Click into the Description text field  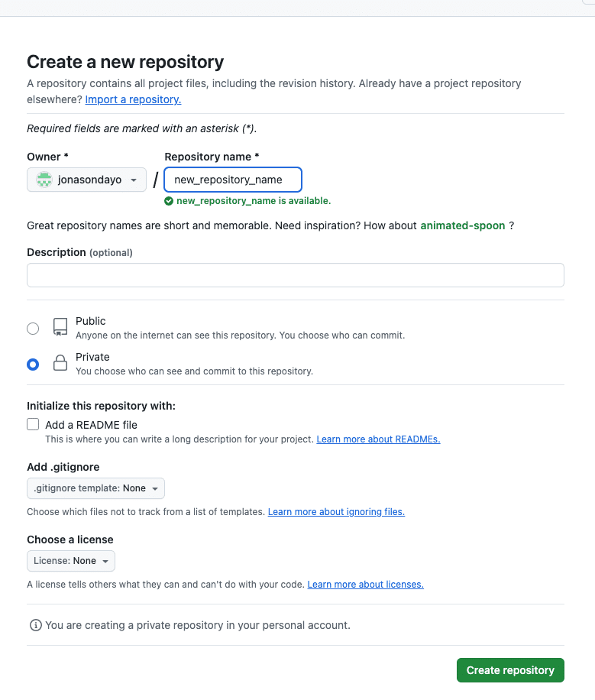pyautogui.click(x=296, y=275)
